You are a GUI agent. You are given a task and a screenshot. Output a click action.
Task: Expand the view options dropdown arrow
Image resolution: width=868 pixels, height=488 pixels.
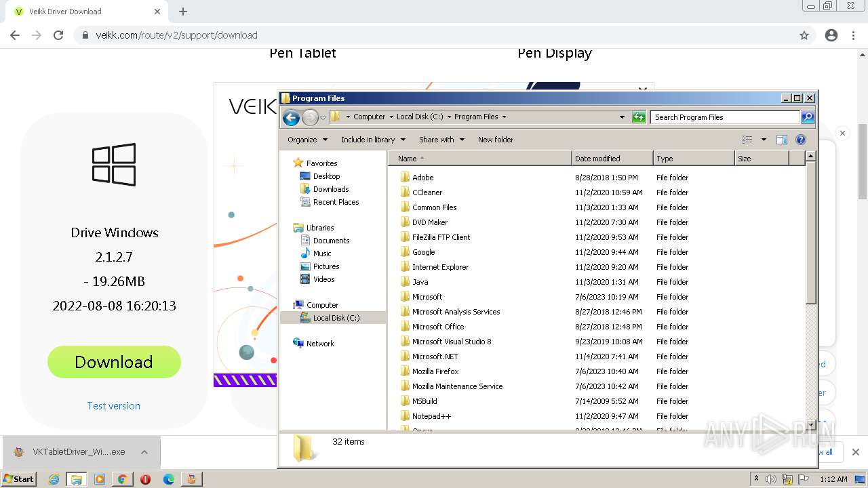coord(764,140)
